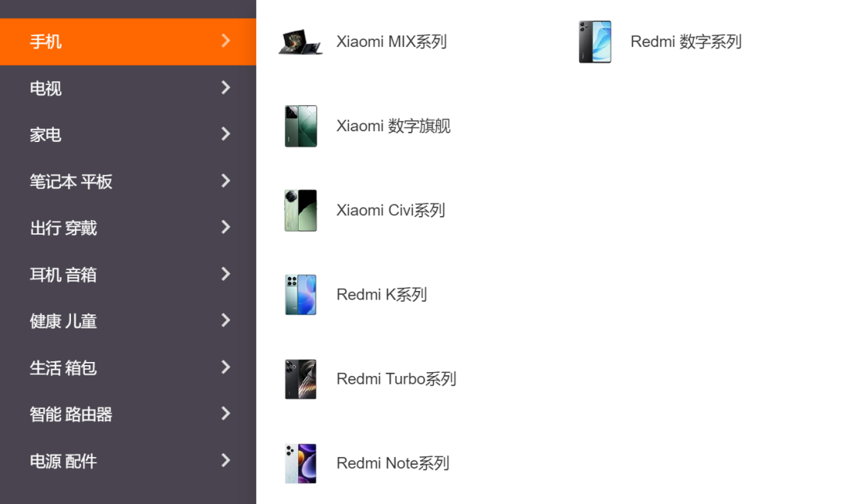The height and width of the screenshot is (504, 843).
Task: Click the Redmi K系列 phone image
Action: 301,295
